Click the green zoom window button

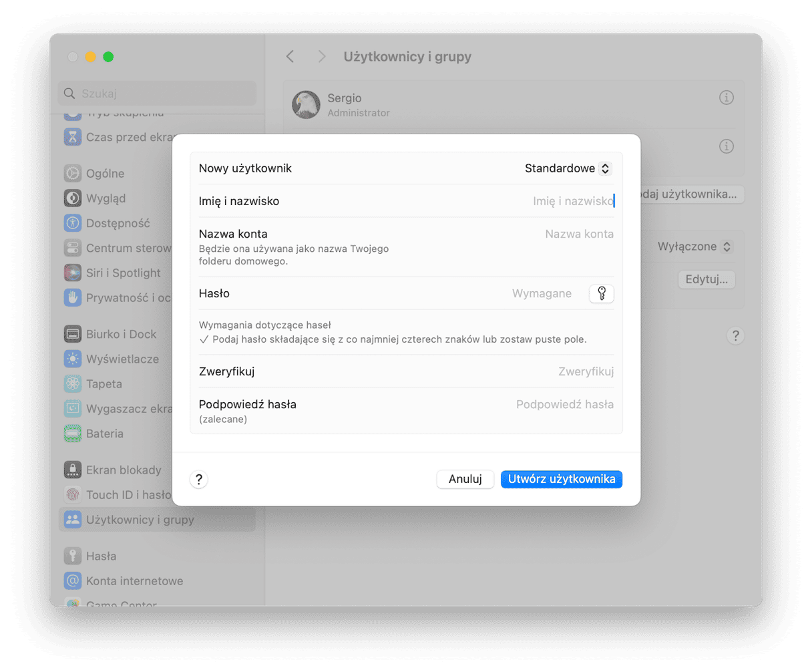[108, 57]
